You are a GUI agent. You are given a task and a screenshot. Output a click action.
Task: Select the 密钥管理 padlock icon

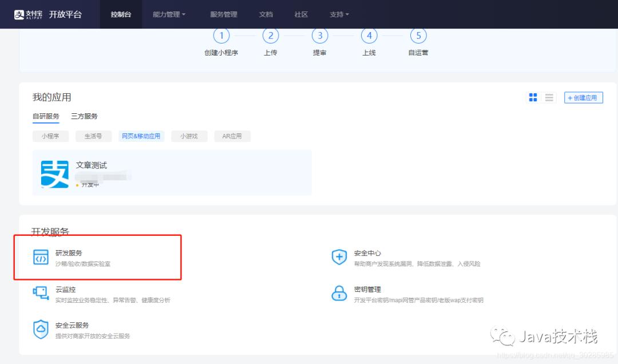339,292
